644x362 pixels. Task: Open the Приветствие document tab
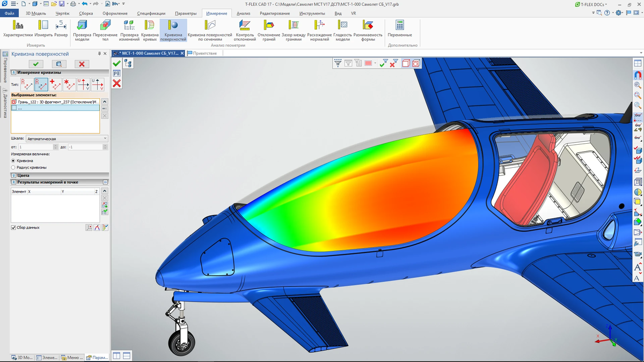204,53
